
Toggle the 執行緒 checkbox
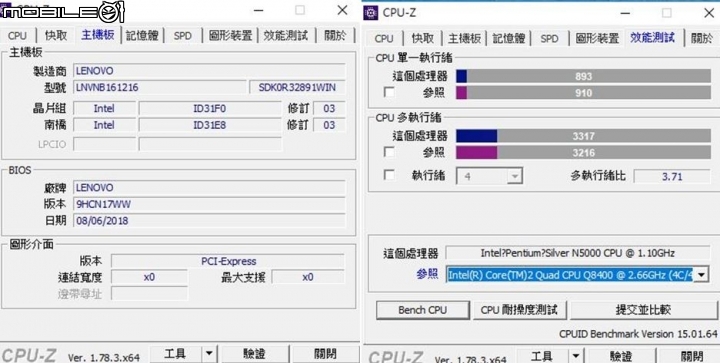pyautogui.click(x=389, y=175)
